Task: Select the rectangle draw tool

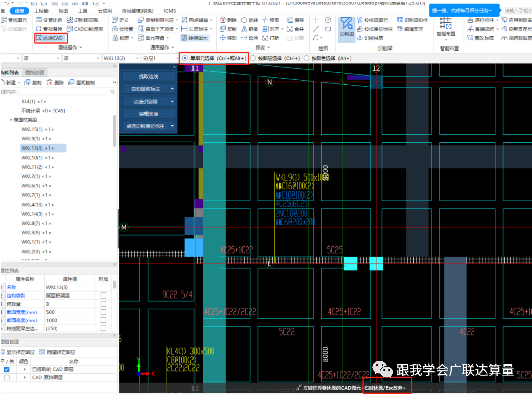Action: 328,29
